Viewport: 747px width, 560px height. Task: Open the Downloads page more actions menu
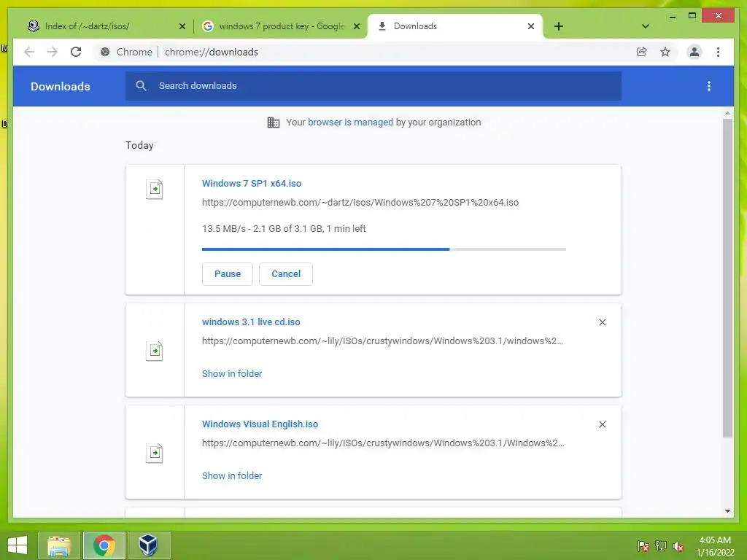709,86
